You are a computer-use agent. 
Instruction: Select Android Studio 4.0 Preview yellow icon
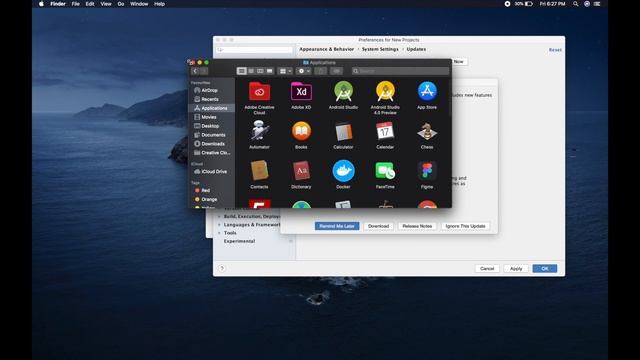[x=385, y=91]
